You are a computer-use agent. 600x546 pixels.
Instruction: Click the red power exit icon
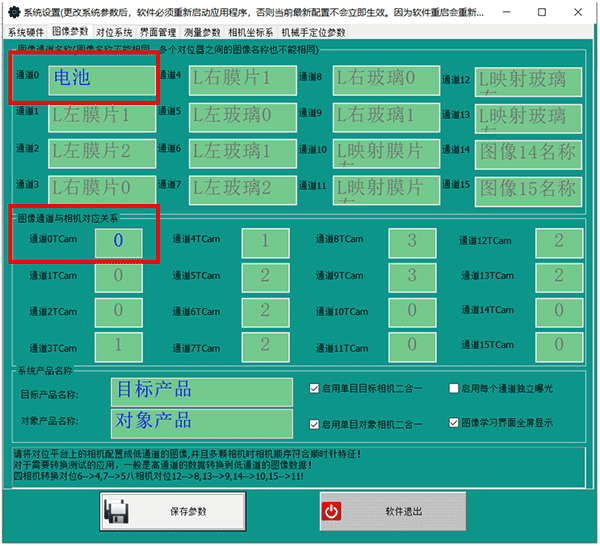click(x=333, y=511)
